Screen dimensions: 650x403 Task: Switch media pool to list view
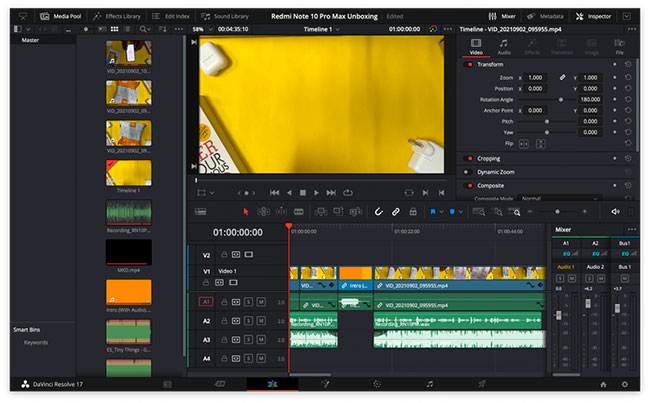tap(128, 29)
